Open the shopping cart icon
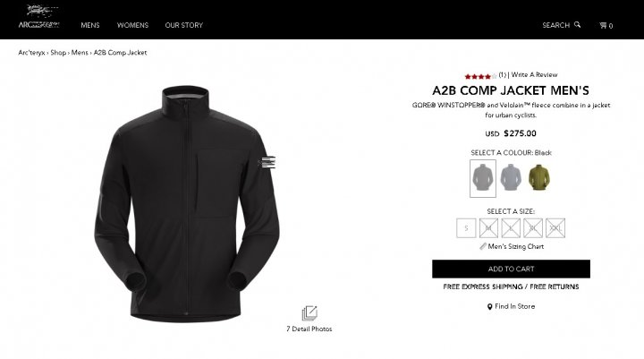The image size is (644, 359). (603, 25)
